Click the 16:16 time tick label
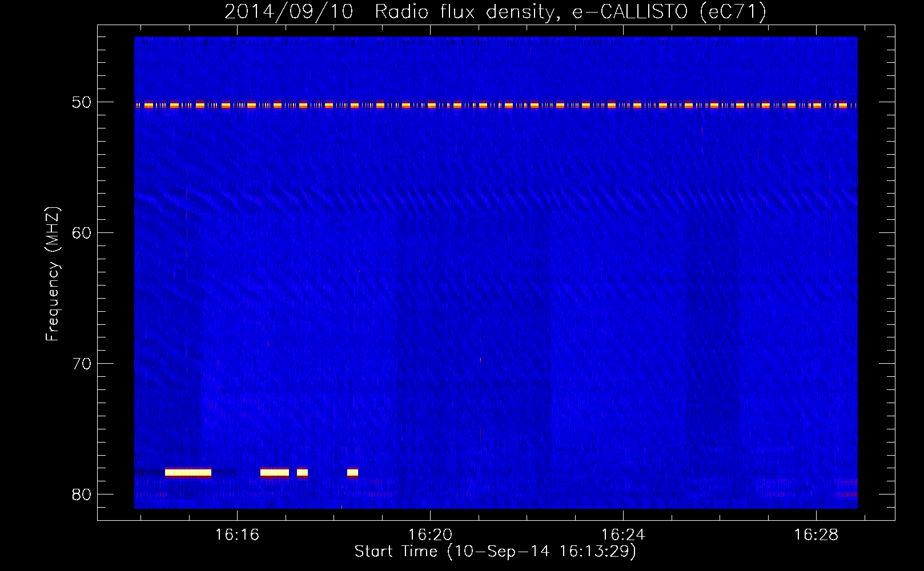The image size is (924, 571). pyautogui.click(x=237, y=534)
